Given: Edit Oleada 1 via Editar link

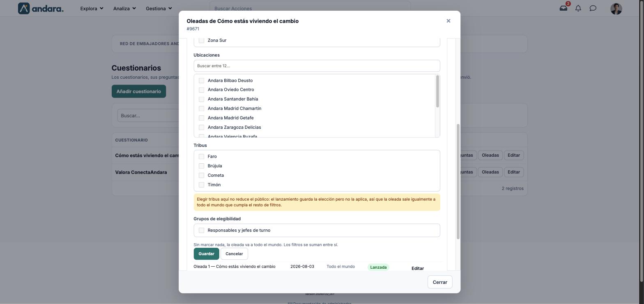Looking at the screenshot, I should pyautogui.click(x=418, y=268).
